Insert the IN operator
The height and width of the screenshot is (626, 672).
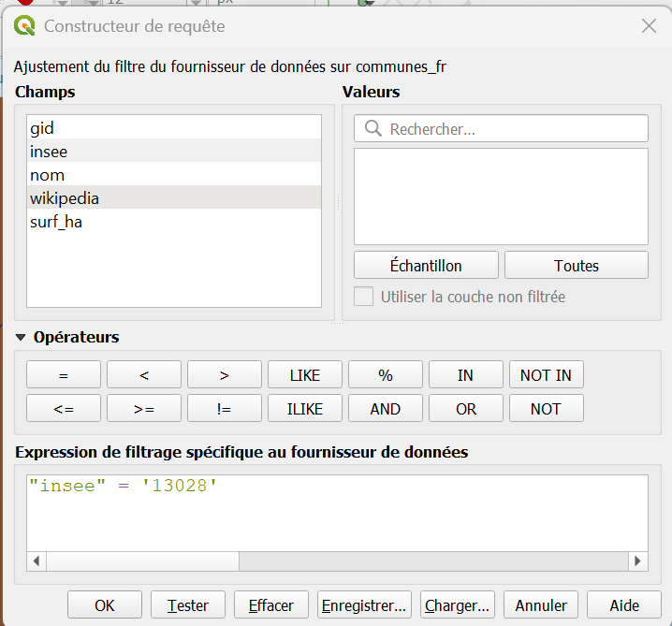(465, 374)
